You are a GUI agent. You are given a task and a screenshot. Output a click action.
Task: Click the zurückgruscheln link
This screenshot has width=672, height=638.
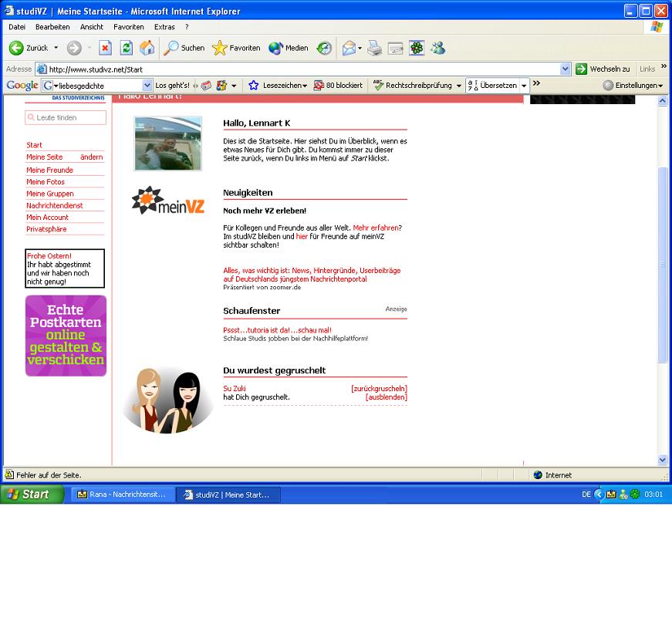[x=379, y=389]
